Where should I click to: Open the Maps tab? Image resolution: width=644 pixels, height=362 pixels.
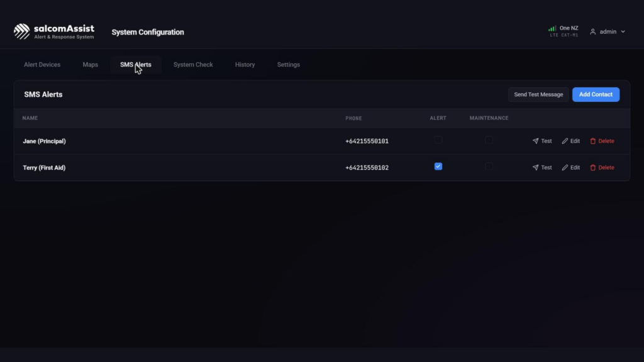click(x=91, y=65)
